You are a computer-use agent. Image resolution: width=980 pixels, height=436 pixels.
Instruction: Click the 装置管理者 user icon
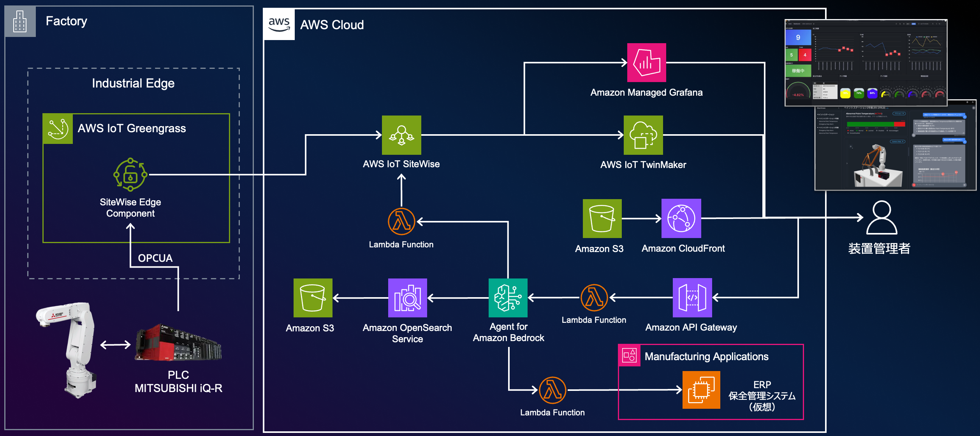point(881,217)
